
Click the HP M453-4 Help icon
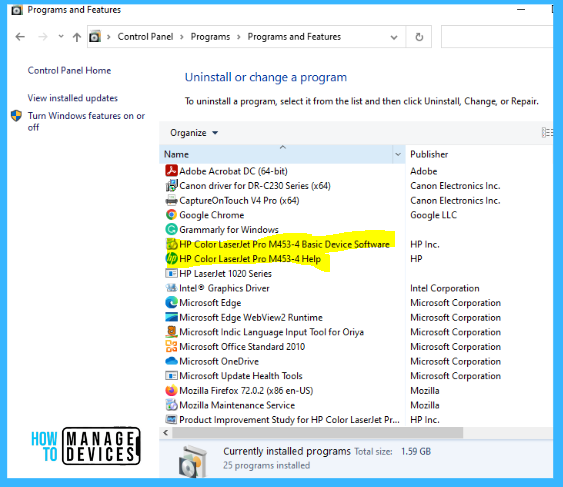click(171, 259)
